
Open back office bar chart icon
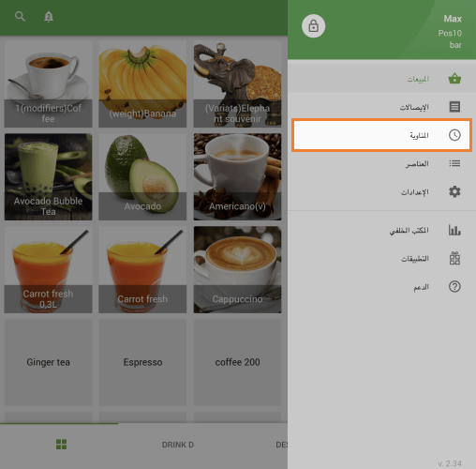(454, 230)
